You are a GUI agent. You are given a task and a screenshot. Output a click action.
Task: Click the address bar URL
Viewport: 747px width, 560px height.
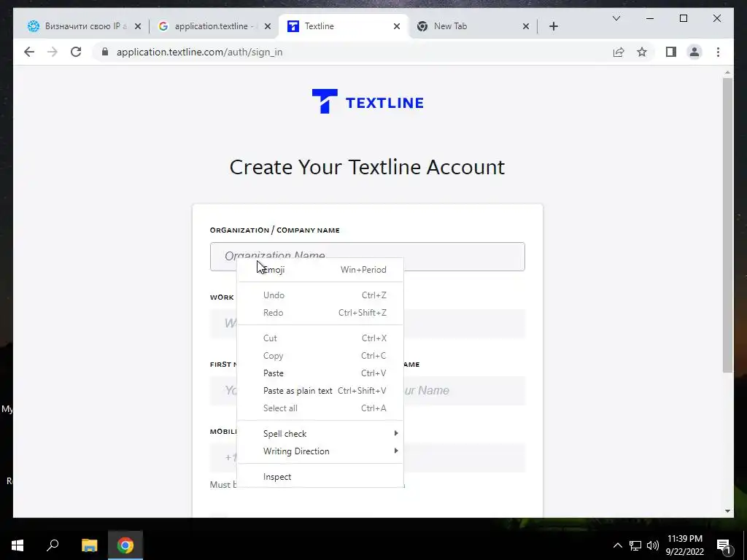pos(200,52)
